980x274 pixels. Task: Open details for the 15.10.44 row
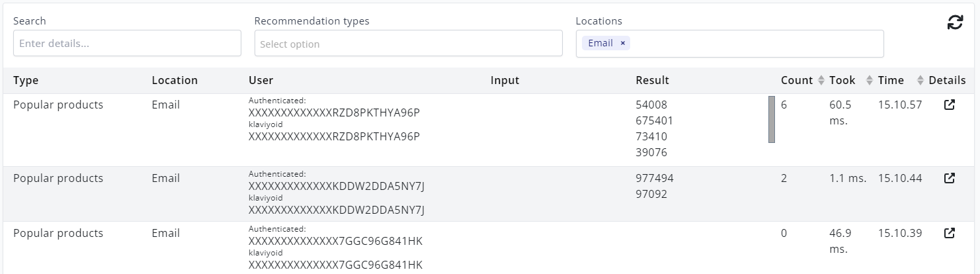949,178
